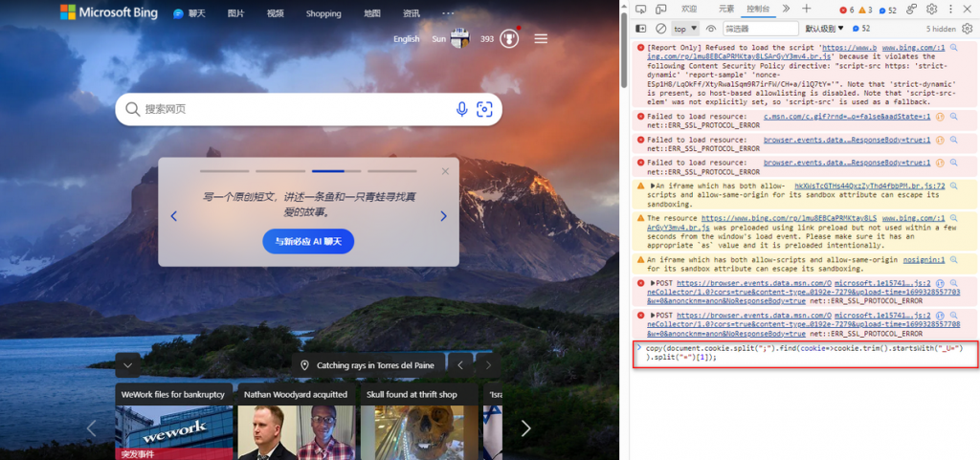Toggle device emulation icon in DevTools
Screen dimensions: 980x460
[661, 9]
